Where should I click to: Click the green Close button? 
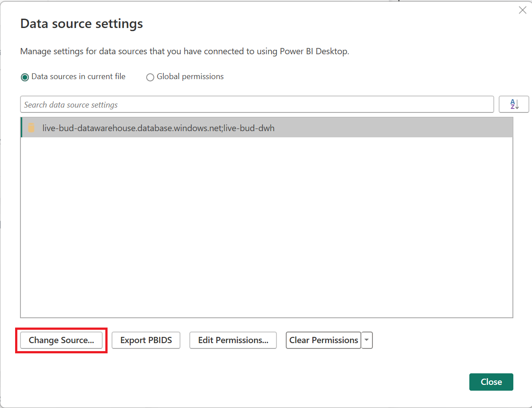tap(491, 382)
